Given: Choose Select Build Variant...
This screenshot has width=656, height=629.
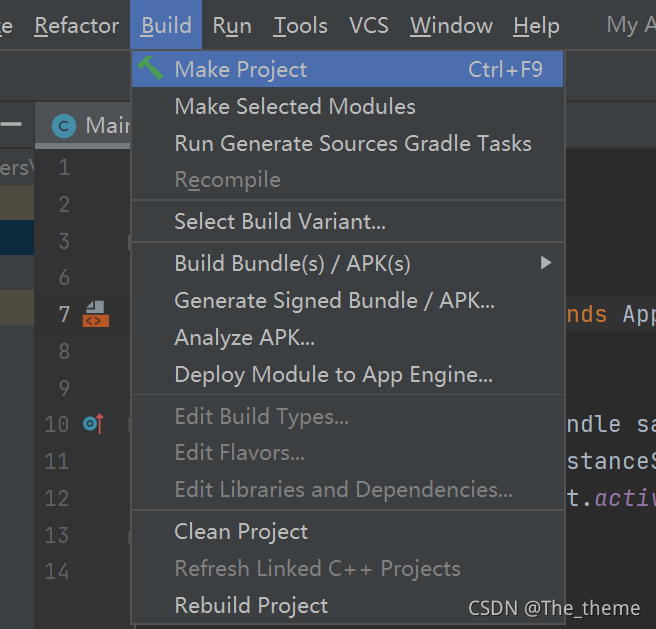Looking at the screenshot, I should click(347, 221).
